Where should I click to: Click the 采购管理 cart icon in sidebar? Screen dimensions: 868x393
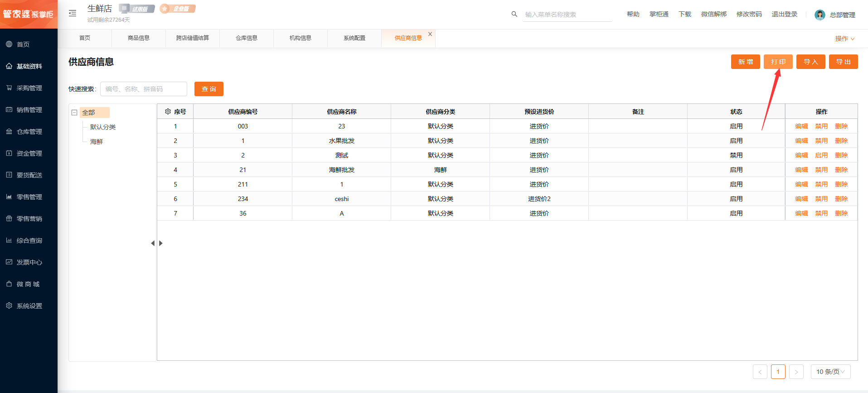pyautogui.click(x=9, y=88)
